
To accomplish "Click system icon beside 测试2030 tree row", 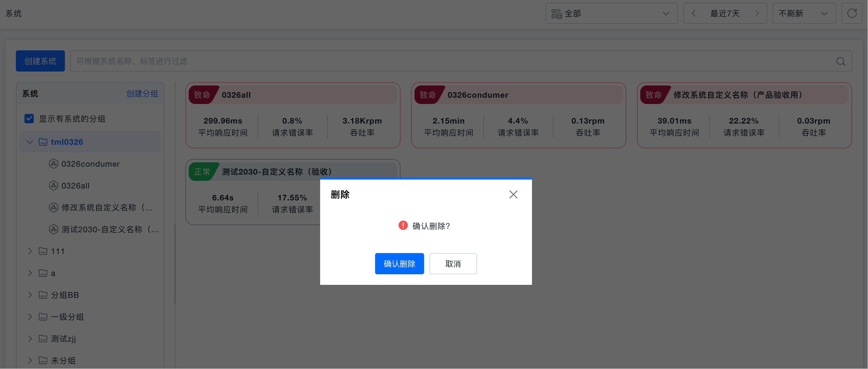I will tap(54, 229).
